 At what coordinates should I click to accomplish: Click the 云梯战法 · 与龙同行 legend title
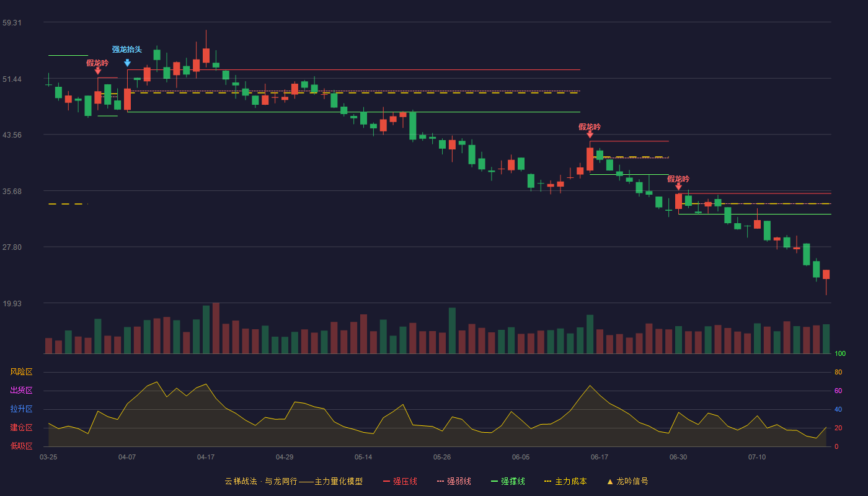pos(259,481)
